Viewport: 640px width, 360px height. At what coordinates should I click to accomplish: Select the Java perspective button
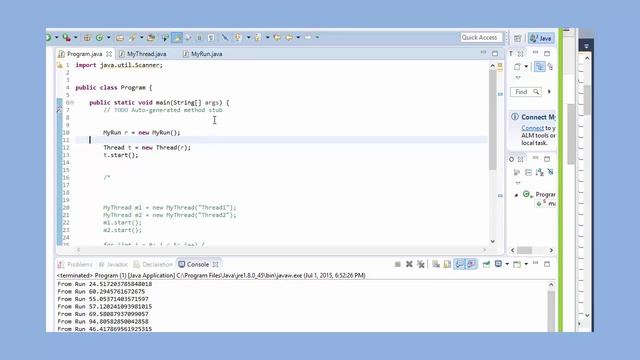tap(541, 38)
